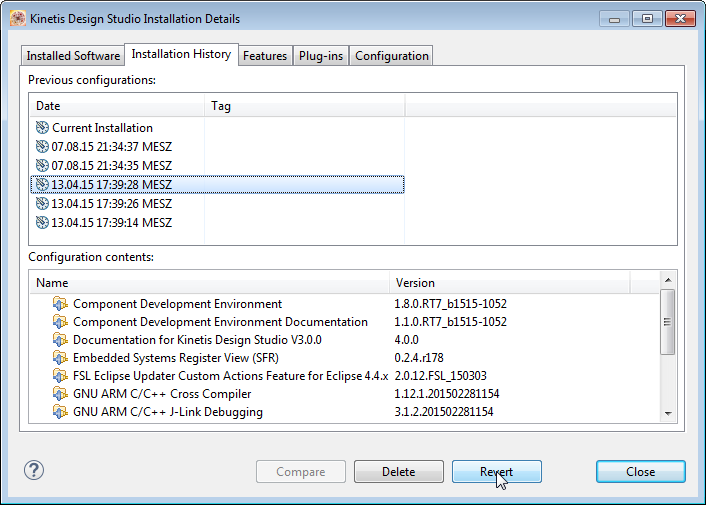This screenshot has height=505, width=706.
Task: Open the Plug-ins tab
Action: (x=321, y=56)
